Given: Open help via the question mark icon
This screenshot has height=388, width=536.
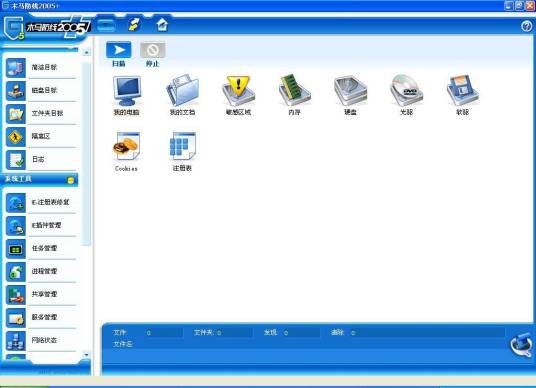Looking at the screenshot, I should click(x=527, y=26).
